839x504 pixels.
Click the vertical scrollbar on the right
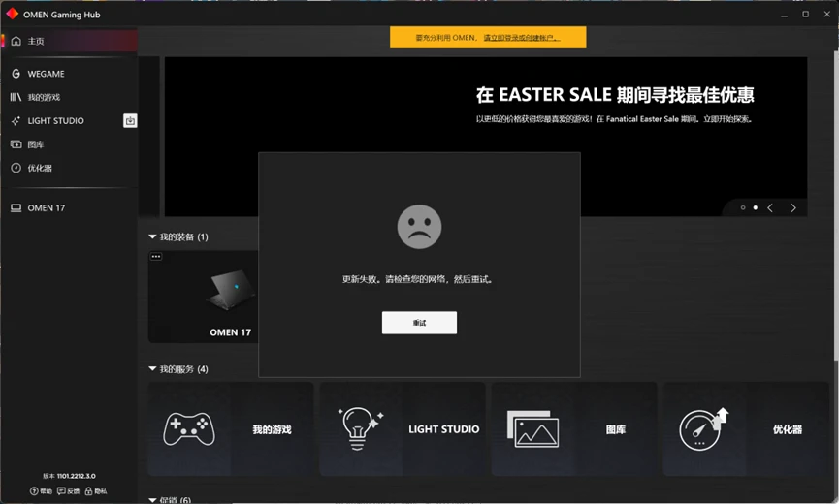pos(836,205)
